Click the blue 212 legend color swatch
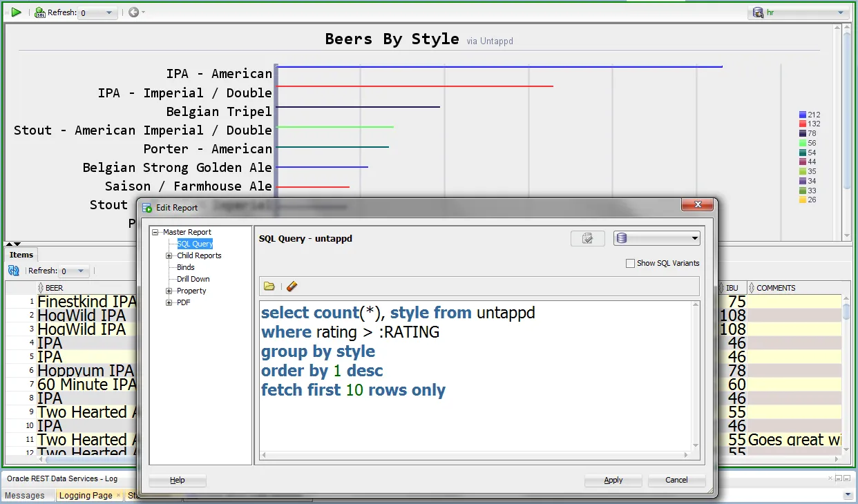The height and width of the screenshot is (504, 858). pos(803,115)
